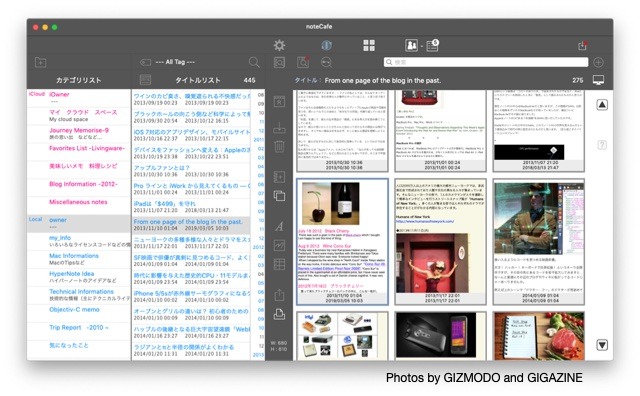
Task: Open settings gear in top toolbar
Action: (279, 45)
